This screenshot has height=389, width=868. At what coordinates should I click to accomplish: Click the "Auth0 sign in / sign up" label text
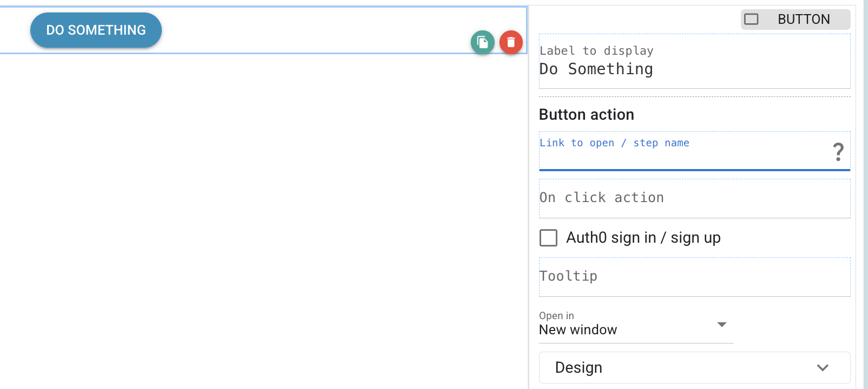(x=643, y=238)
